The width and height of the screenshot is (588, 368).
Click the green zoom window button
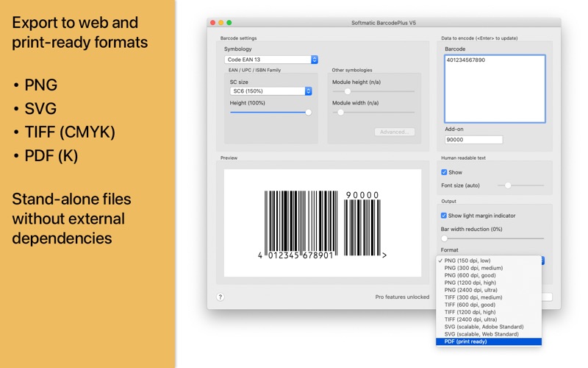pyautogui.click(x=229, y=23)
